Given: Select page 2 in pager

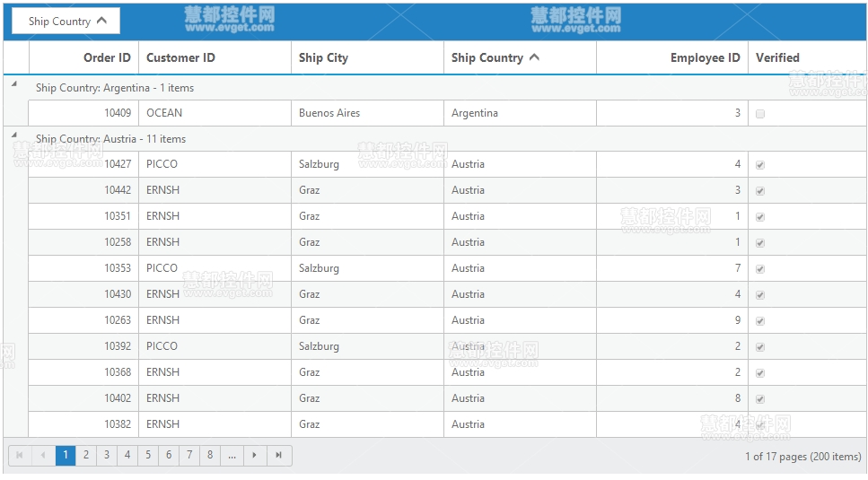Looking at the screenshot, I should (x=86, y=455).
